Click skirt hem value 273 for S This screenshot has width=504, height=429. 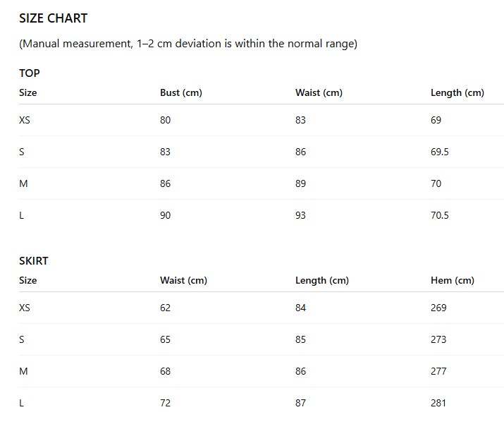coord(438,339)
